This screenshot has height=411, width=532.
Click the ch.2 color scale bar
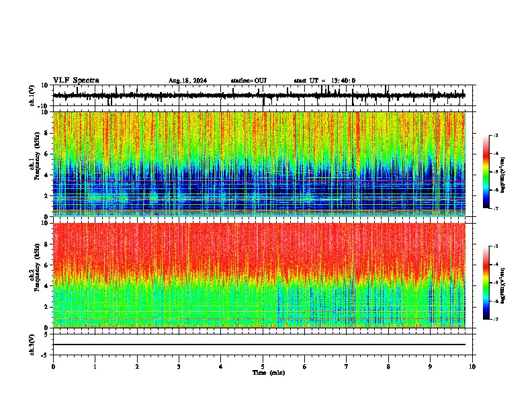486,283
